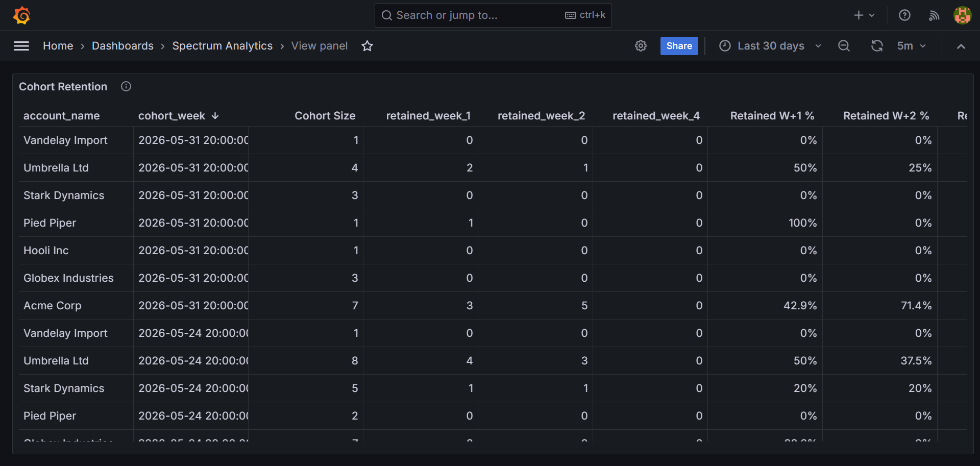
Task: Open the 5m refresh interval dropdown
Action: [x=912, y=46]
